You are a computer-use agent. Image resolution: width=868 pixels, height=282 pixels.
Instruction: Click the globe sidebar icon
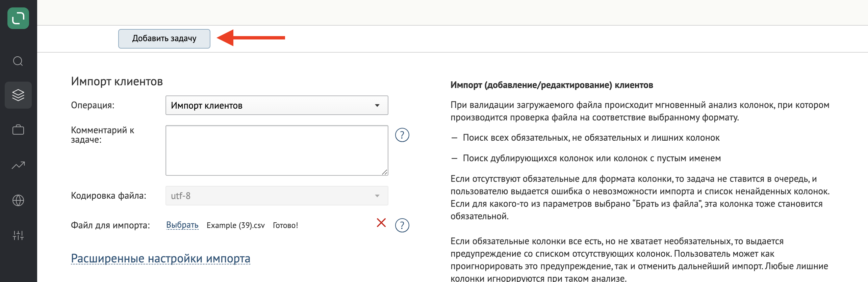click(18, 200)
